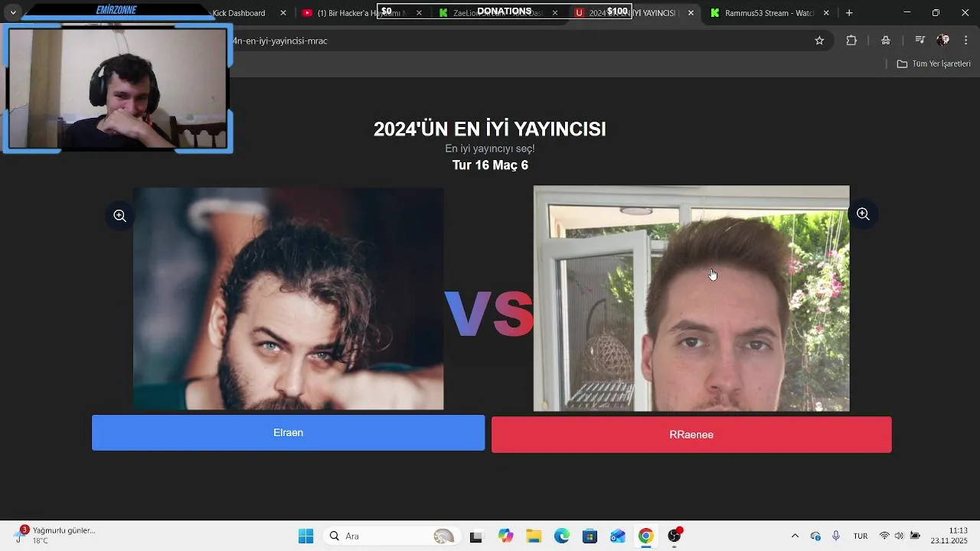
Task: Open the Chrome extensions puzzle icon
Action: (851, 41)
